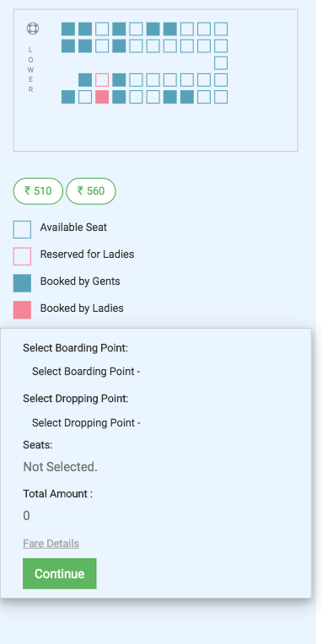
Task: Click the pink filled ladies-booked seat in seat map
Action: click(102, 97)
